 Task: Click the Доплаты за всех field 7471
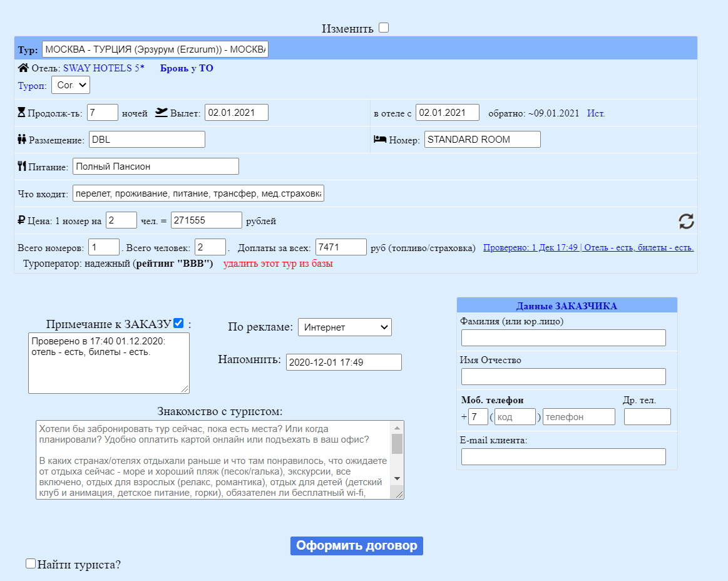point(341,247)
